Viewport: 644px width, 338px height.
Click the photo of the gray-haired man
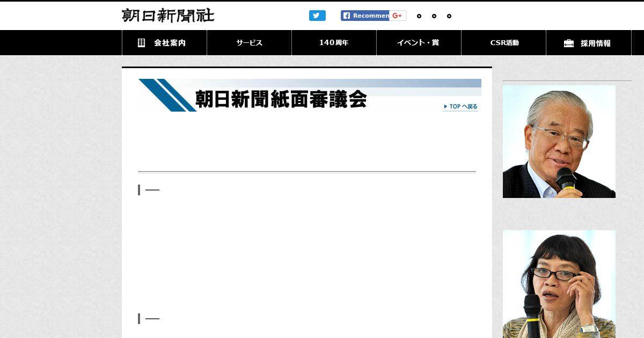559,142
